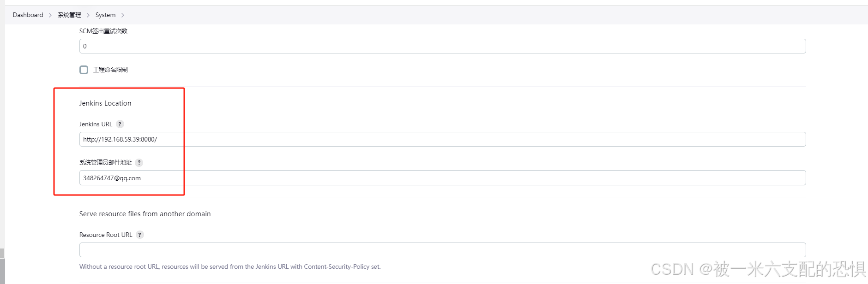Show help for Jenkins URL
This screenshot has height=284, width=868.
coord(120,124)
